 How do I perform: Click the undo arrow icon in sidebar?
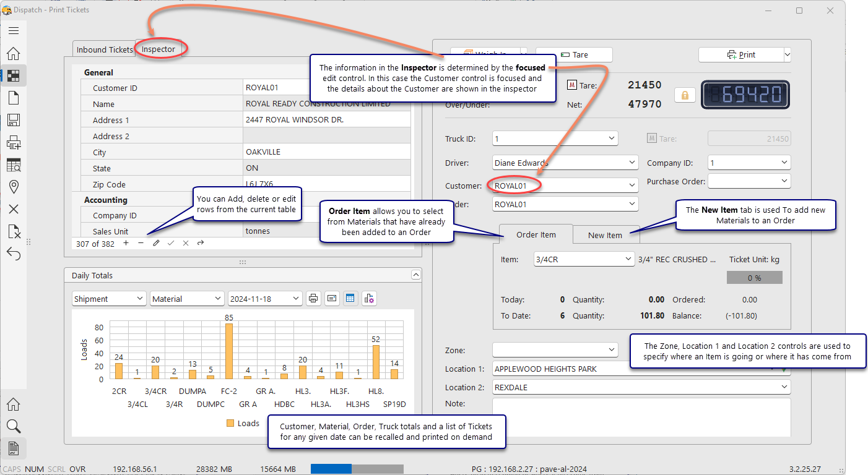14,253
